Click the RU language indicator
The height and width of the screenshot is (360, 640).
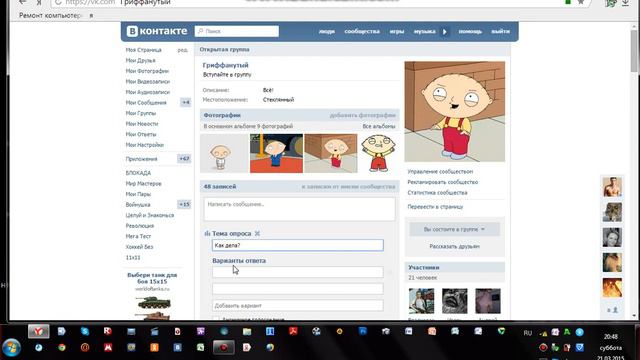coord(528,333)
